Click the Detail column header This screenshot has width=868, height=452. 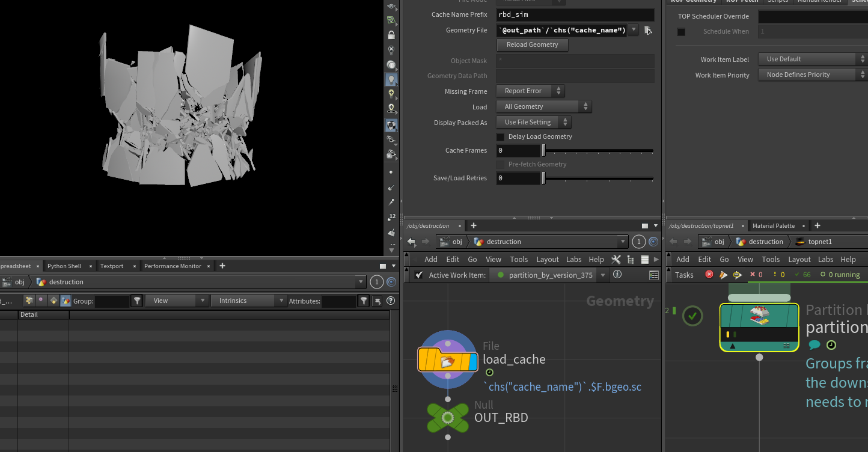tap(43, 314)
